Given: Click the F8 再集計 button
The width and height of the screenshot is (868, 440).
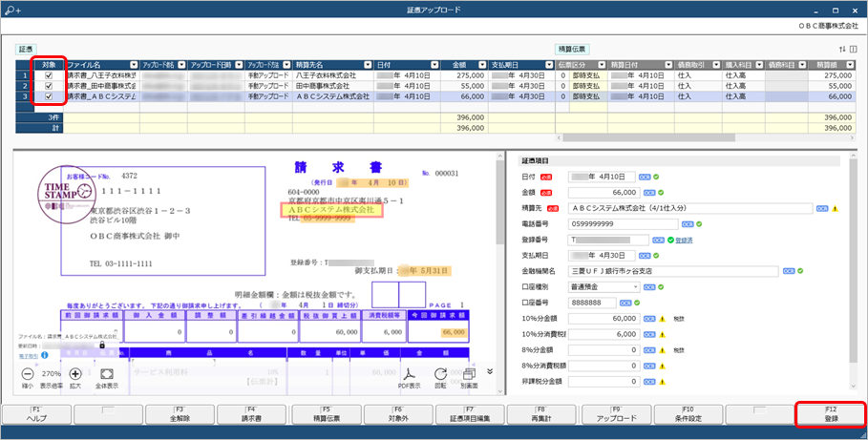Looking at the screenshot, I should pyautogui.click(x=541, y=414).
